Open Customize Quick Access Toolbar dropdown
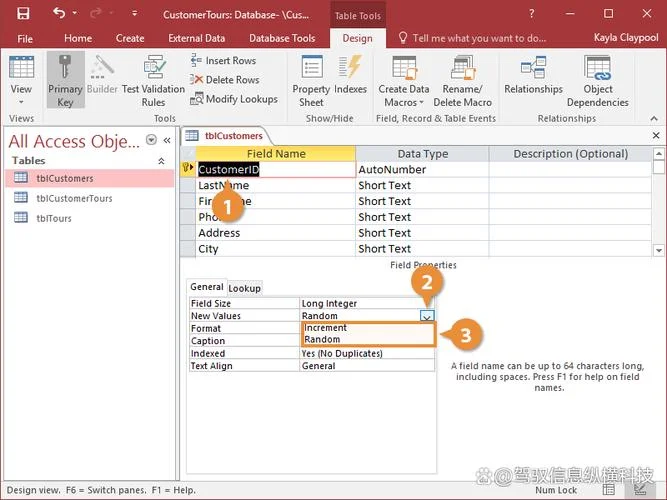 click(x=134, y=13)
